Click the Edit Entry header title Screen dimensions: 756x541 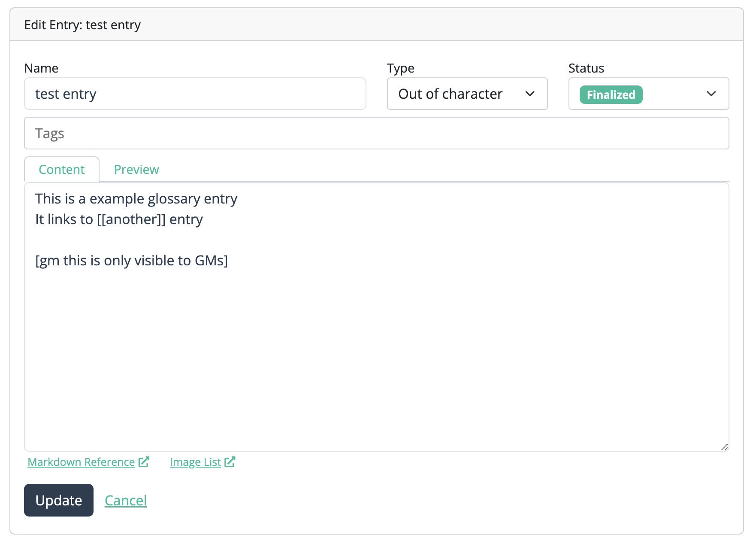click(x=82, y=25)
